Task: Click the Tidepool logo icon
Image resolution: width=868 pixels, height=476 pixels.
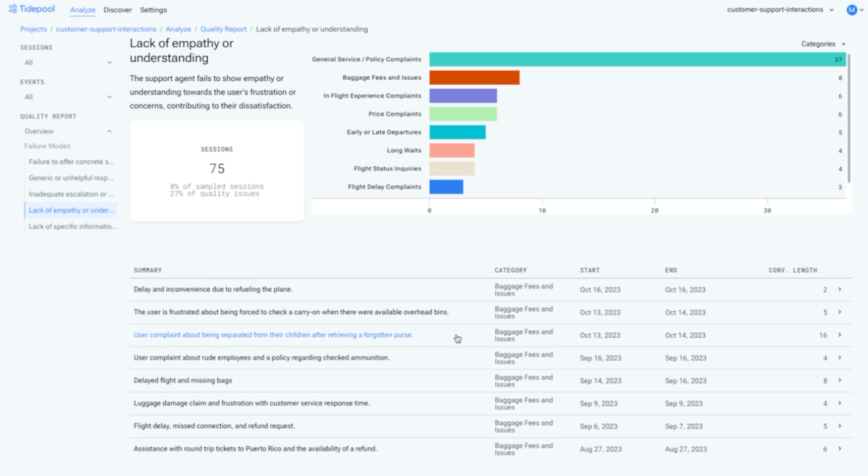Action: tap(12, 9)
